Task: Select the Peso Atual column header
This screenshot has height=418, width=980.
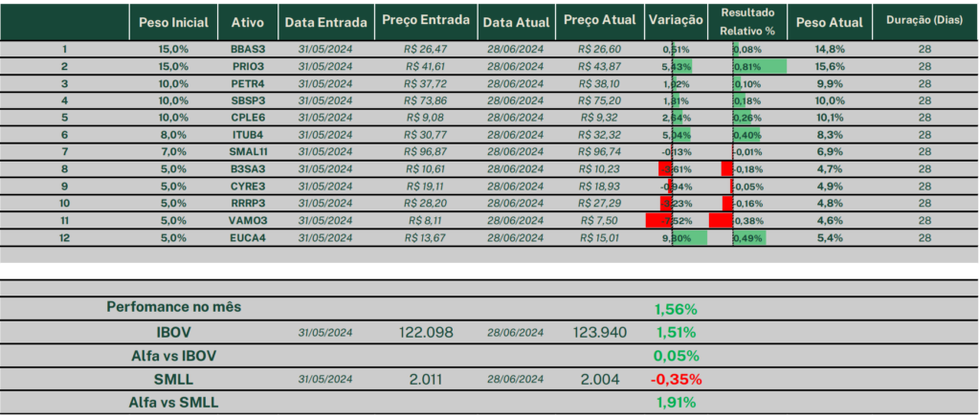Action: (x=830, y=23)
